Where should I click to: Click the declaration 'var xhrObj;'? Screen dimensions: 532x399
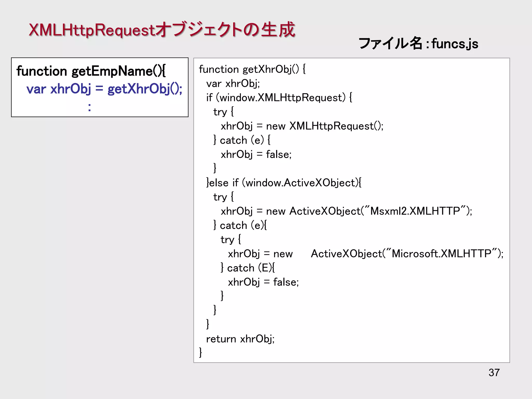coord(233,84)
